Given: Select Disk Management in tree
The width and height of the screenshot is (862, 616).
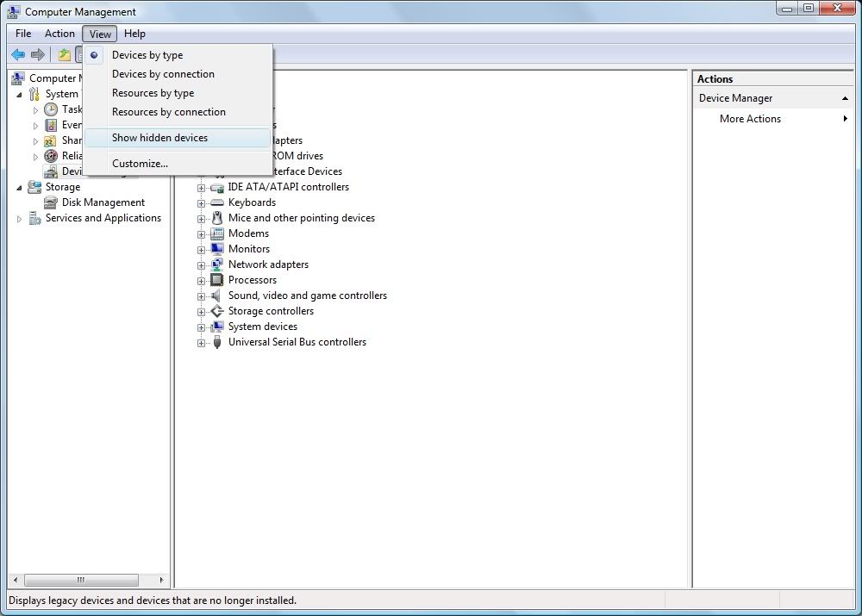Looking at the screenshot, I should [103, 202].
